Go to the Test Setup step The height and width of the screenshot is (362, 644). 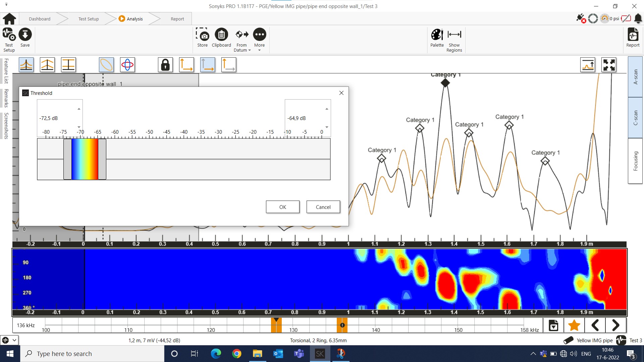point(89,19)
